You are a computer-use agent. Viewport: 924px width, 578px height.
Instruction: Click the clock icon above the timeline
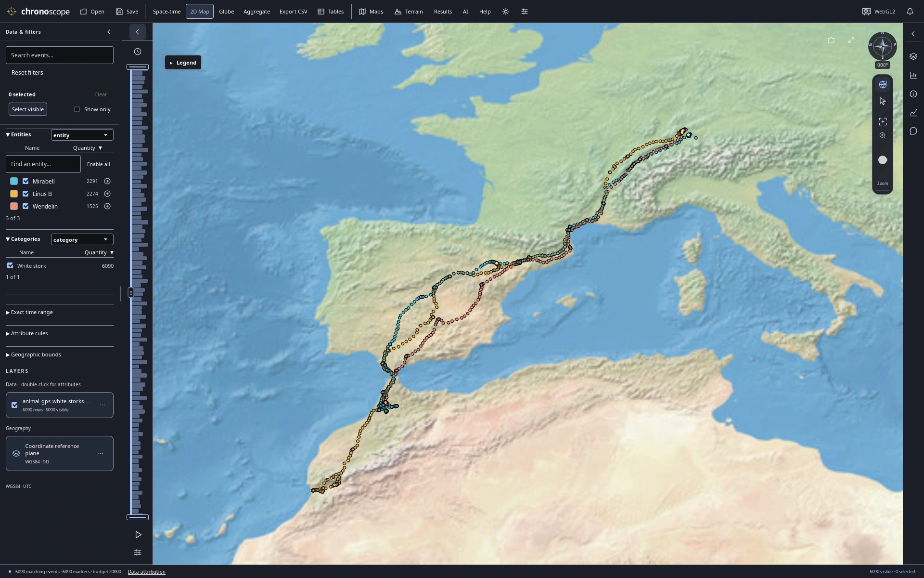pyautogui.click(x=138, y=52)
